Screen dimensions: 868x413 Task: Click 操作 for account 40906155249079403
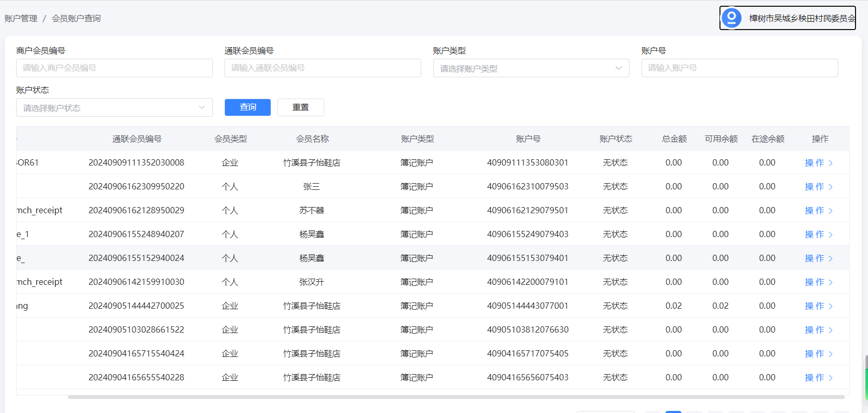tap(819, 235)
